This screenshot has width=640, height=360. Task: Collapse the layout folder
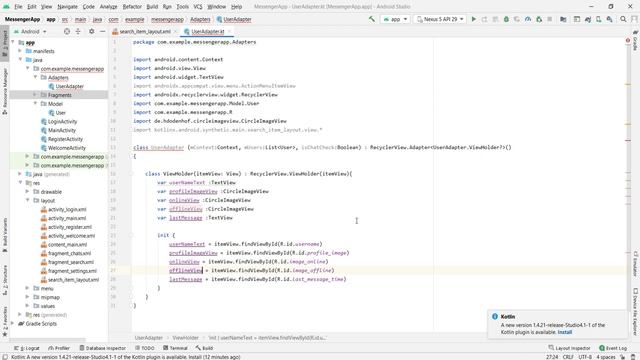pyautogui.click(x=28, y=200)
